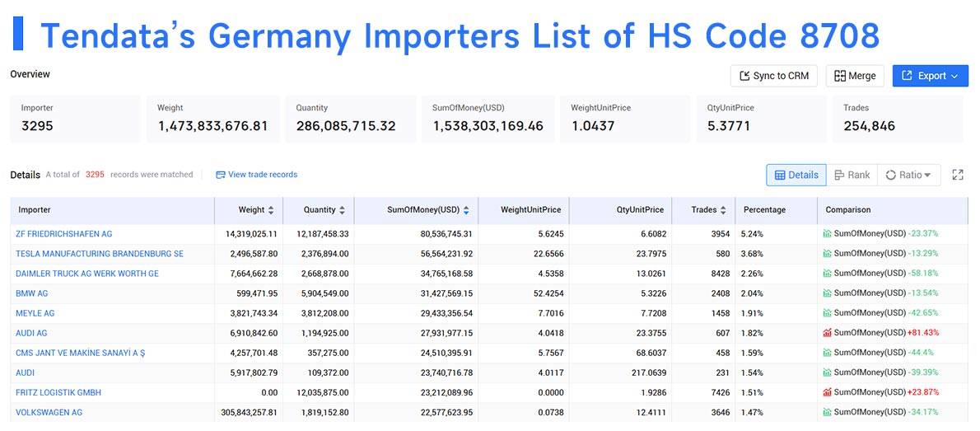
Task: Open View trade records link
Action: pos(256,175)
